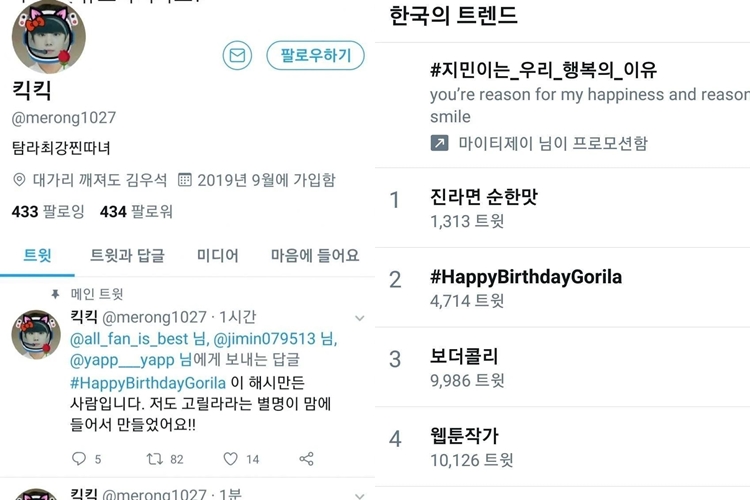The image size is (750, 500).
Task: Click the share icon under pinned tweet
Action: pyautogui.click(x=306, y=459)
